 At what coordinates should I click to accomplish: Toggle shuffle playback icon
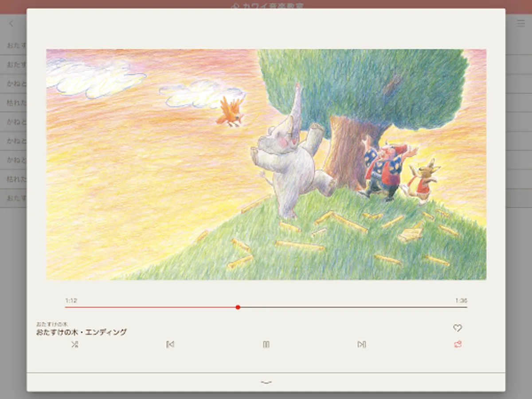point(74,344)
